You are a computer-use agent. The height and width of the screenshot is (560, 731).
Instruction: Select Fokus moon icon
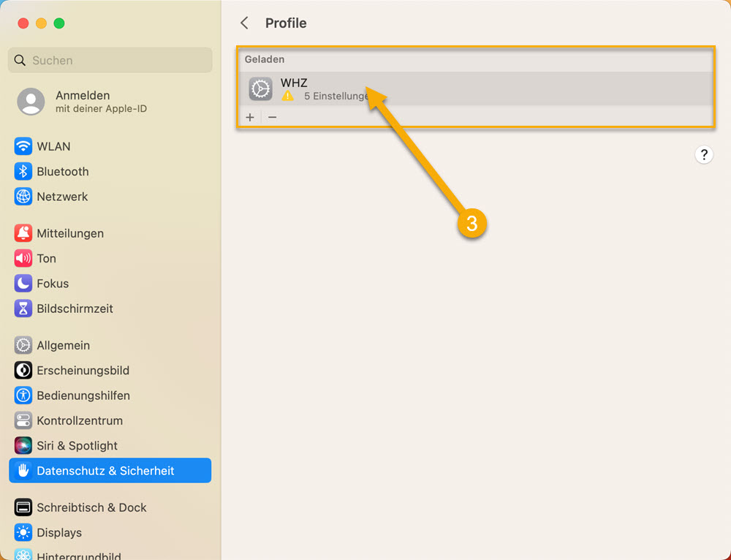[23, 283]
